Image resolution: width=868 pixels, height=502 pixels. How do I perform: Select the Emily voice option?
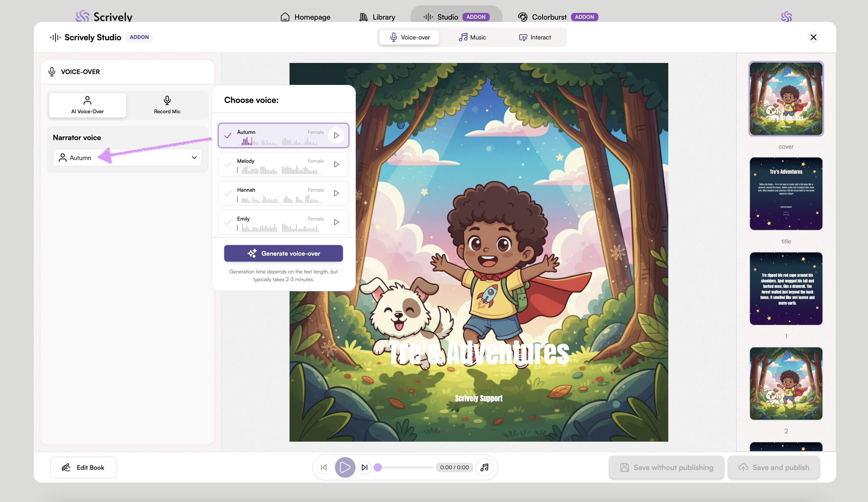[276, 222]
